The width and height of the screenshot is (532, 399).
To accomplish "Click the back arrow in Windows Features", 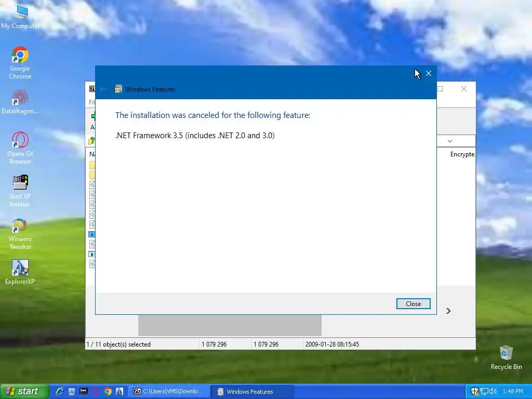I will click(x=103, y=89).
